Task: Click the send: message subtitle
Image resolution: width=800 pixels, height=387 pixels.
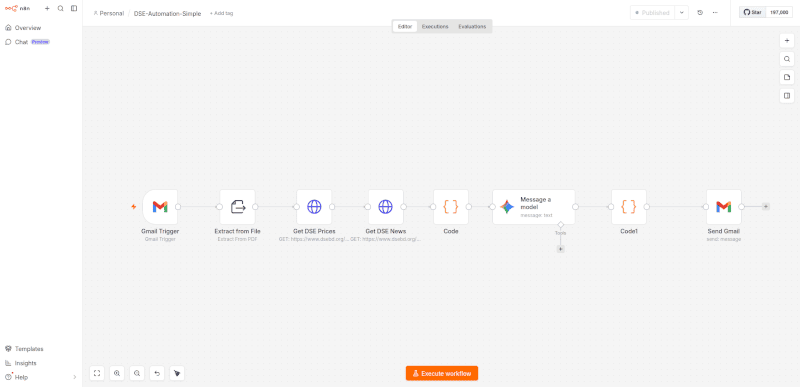Action: tap(723, 239)
